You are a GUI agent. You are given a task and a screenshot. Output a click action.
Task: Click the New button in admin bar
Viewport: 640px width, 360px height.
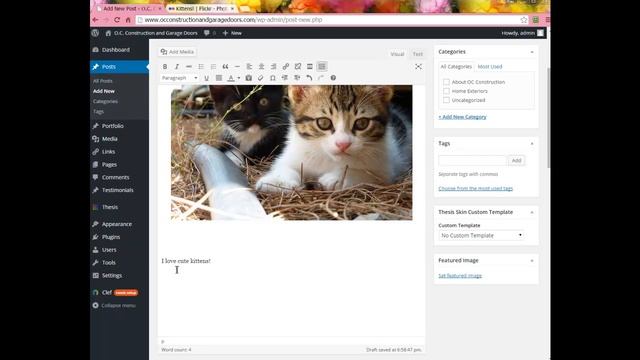(x=232, y=33)
